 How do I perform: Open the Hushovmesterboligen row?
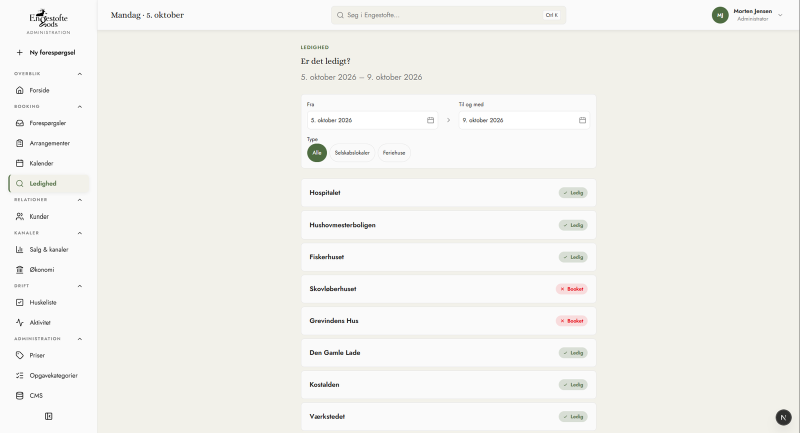click(x=448, y=225)
